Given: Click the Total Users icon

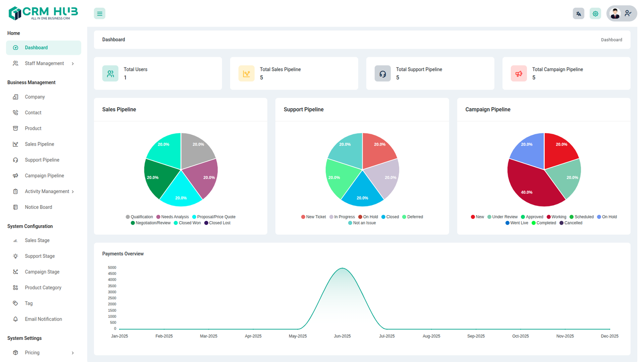Looking at the screenshot, I should (x=110, y=74).
